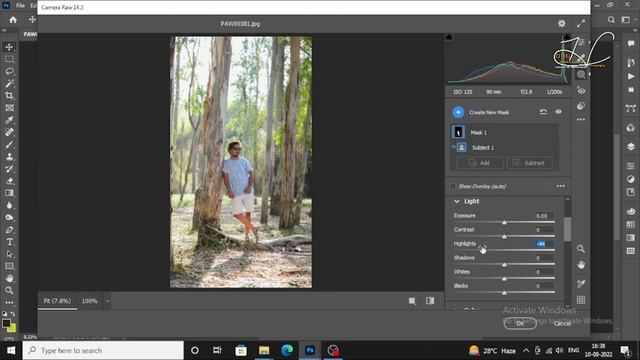Select the Lasso tool
640x360 pixels.
point(9,71)
